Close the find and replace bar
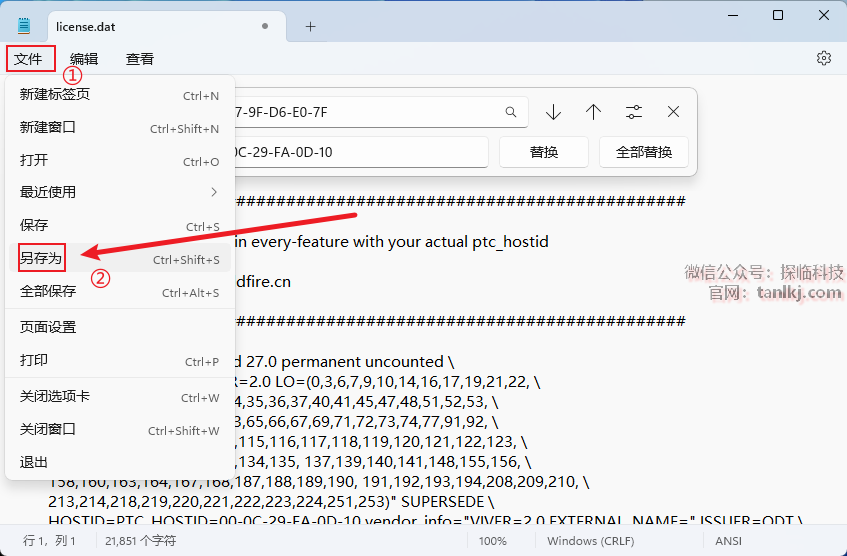This screenshot has width=847, height=556. tap(674, 112)
